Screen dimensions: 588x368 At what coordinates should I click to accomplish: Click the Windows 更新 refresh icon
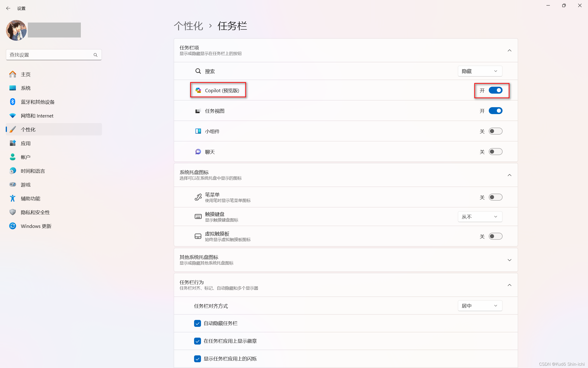coord(13,226)
